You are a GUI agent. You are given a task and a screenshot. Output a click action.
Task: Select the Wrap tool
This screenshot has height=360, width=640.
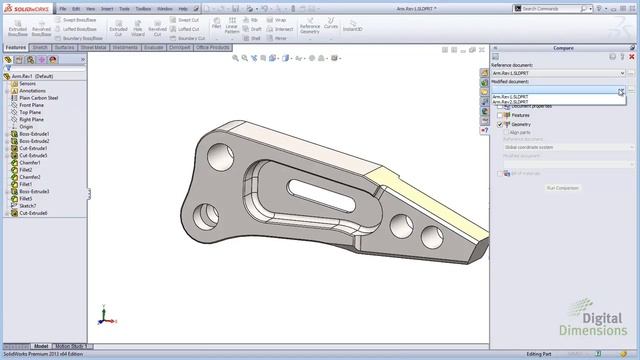(x=276, y=20)
